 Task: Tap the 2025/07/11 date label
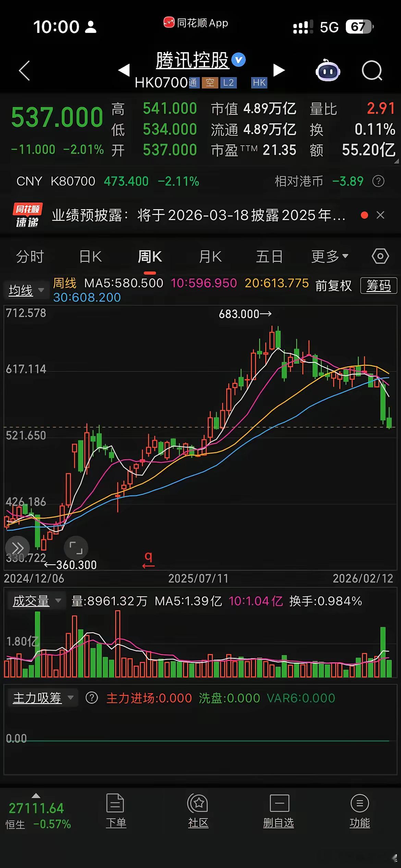click(198, 579)
